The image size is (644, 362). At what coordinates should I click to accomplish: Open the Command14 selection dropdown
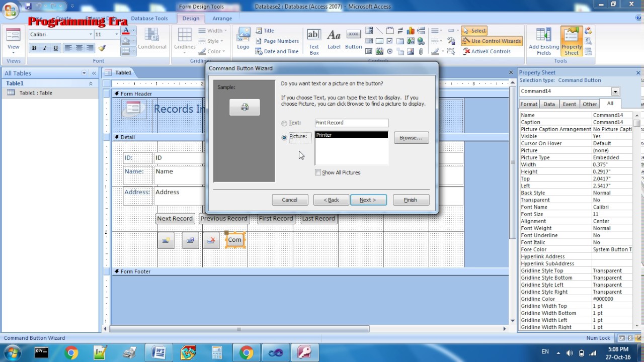click(x=615, y=92)
